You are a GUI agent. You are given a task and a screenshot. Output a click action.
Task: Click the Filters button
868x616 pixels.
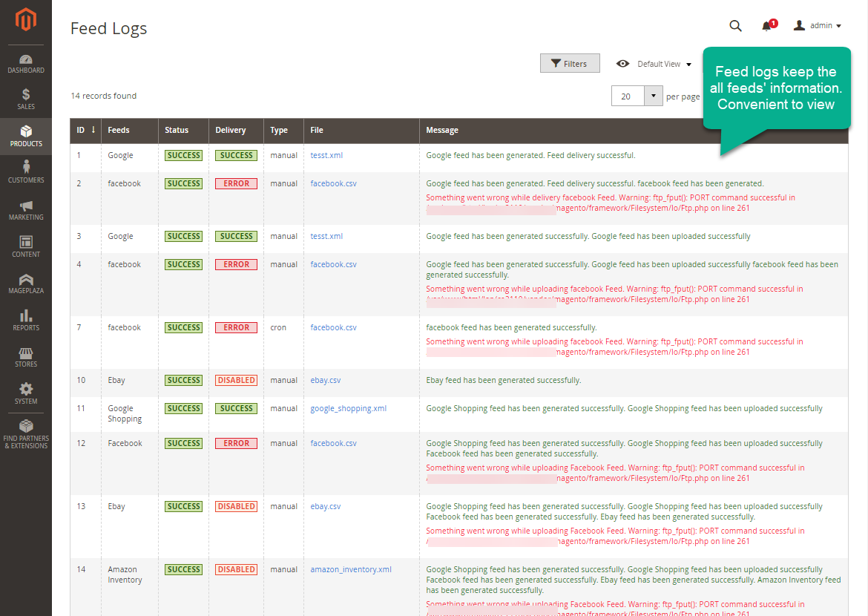tap(570, 63)
